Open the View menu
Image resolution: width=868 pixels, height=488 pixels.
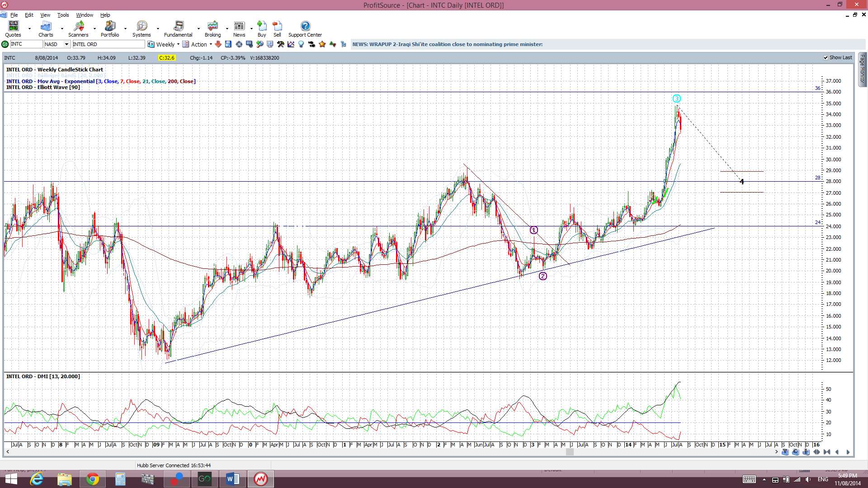pyautogui.click(x=45, y=15)
